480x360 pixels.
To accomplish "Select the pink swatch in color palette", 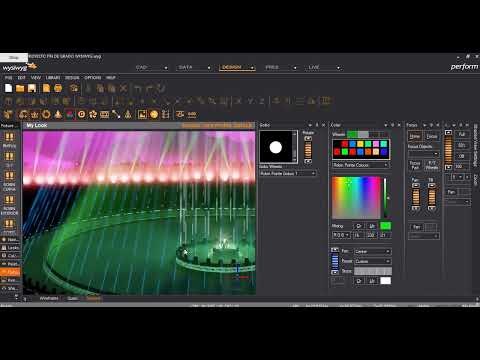I will pos(376,144).
